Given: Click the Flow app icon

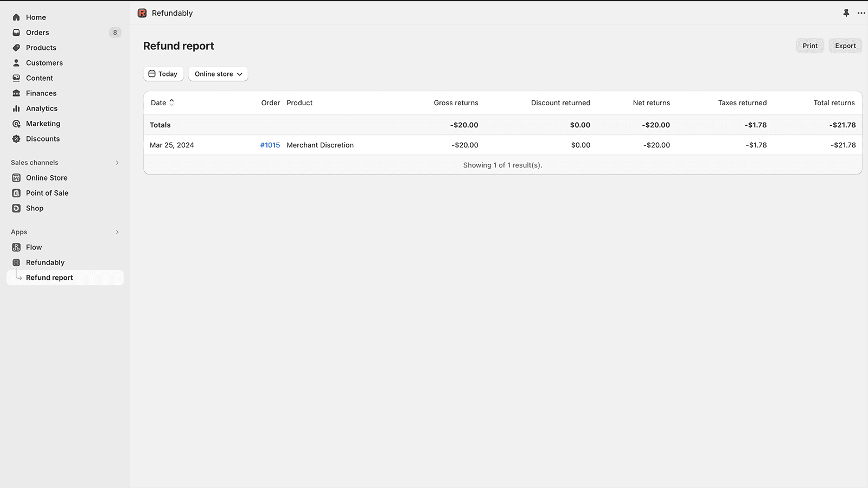Looking at the screenshot, I should (x=16, y=247).
